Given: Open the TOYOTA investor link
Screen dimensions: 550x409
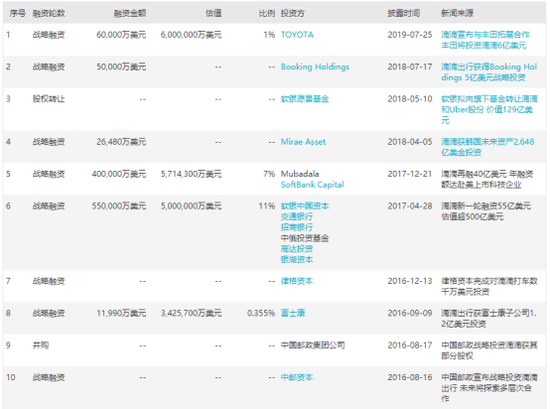Looking at the screenshot, I should coord(297,35).
